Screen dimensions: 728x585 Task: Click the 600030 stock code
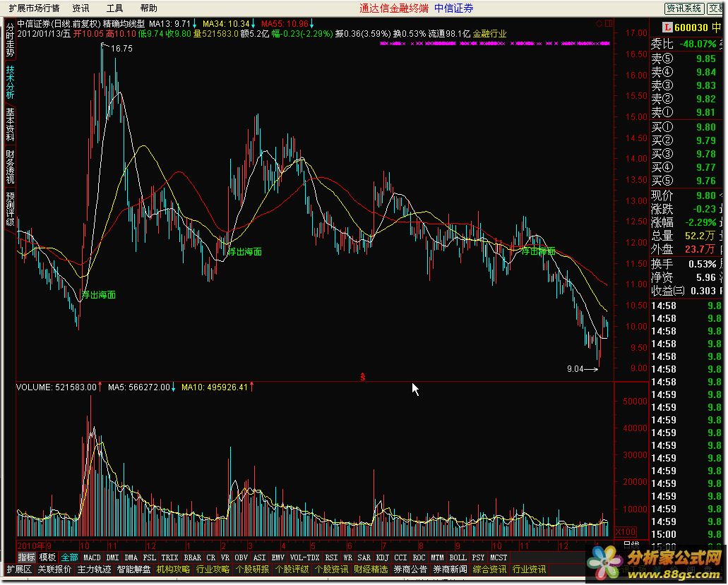[x=691, y=28]
